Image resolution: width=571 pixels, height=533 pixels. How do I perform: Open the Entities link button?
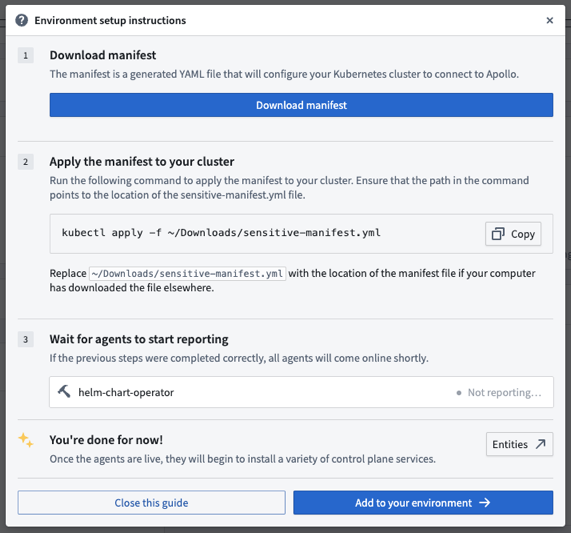(519, 444)
